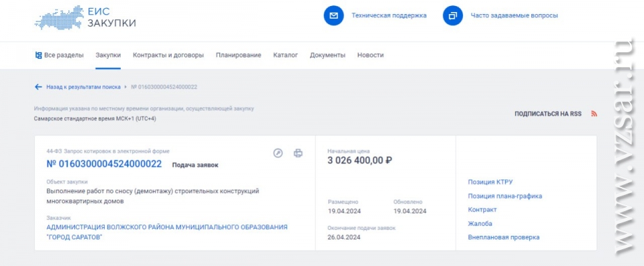Click the 44-ФЗ Запрос котировок label
Image resolution: width=644 pixels, height=266 pixels.
(x=108, y=151)
